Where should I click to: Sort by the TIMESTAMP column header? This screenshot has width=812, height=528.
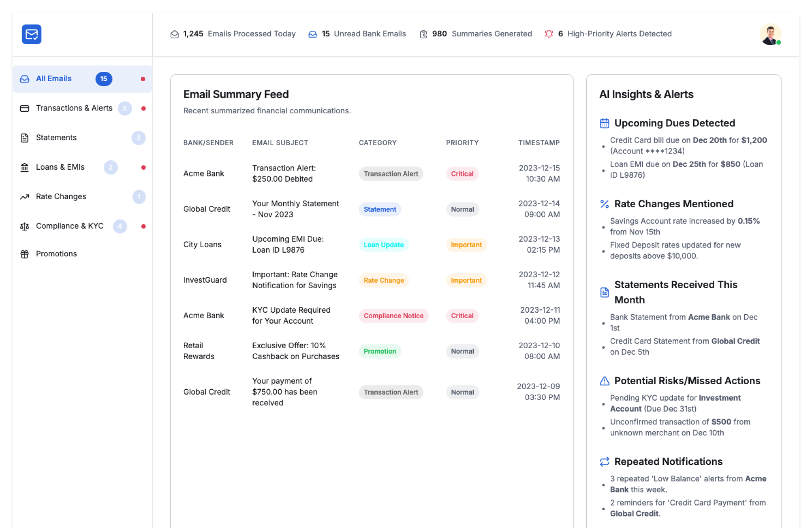pyautogui.click(x=539, y=143)
